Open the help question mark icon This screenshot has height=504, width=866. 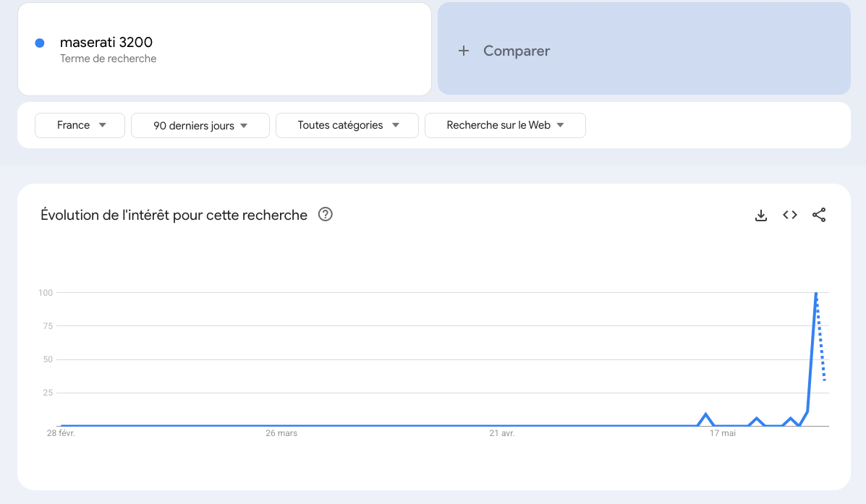point(326,214)
